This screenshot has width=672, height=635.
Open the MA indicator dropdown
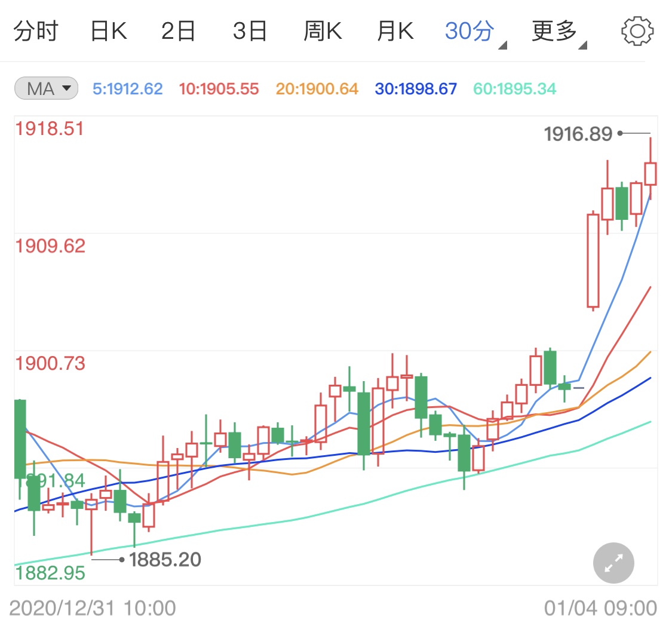45,87
